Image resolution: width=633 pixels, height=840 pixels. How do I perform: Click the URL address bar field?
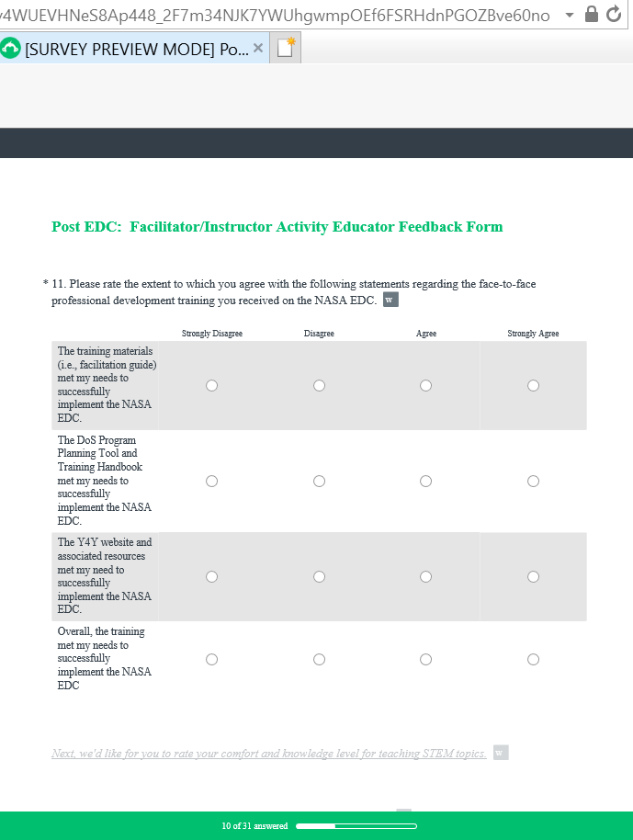point(276,15)
